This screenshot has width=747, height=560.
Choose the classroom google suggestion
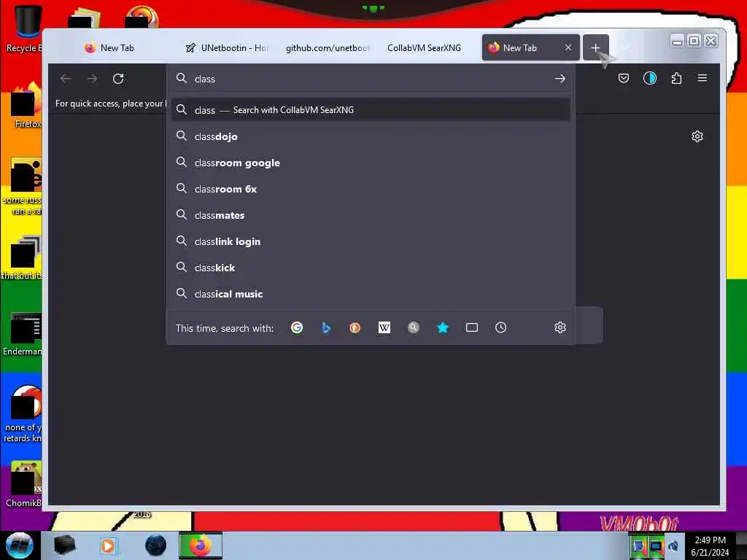click(371, 163)
